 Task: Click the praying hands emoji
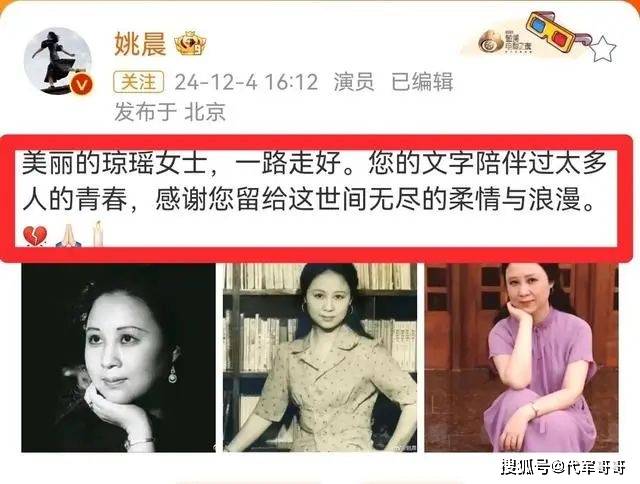click(x=68, y=235)
